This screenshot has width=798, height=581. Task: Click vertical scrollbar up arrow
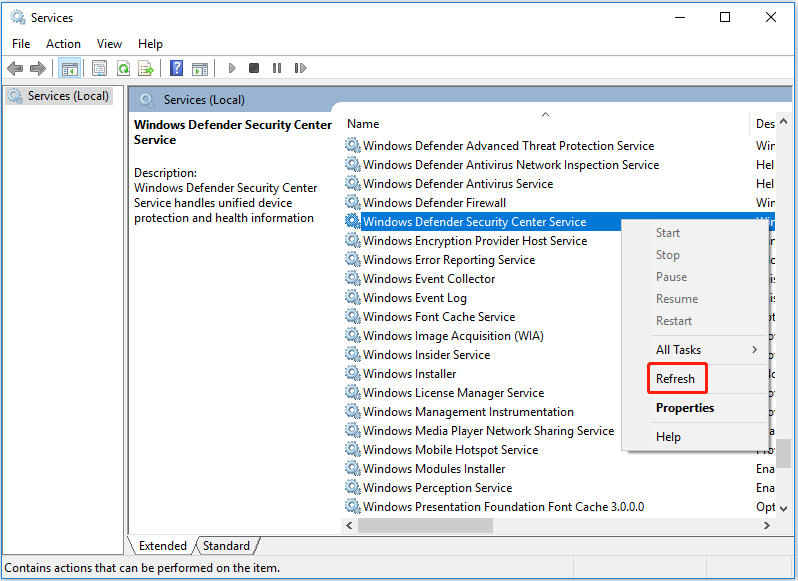coord(784,121)
